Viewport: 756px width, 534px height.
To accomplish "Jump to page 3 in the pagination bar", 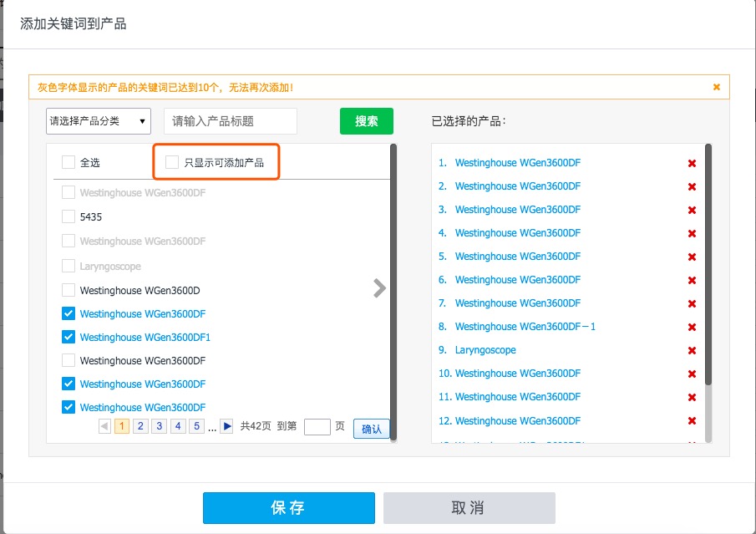I will coord(158,425).
